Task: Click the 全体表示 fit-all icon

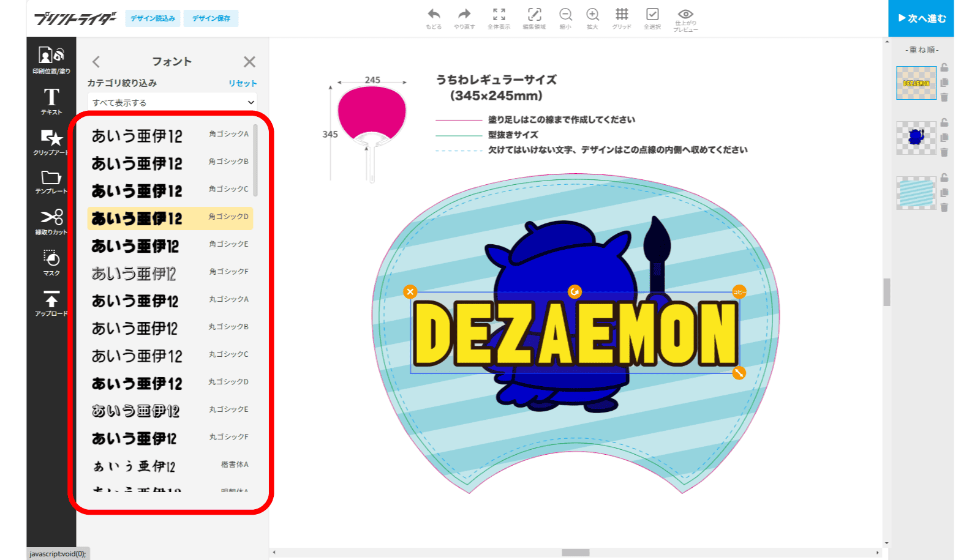Action: coord(499,18)
